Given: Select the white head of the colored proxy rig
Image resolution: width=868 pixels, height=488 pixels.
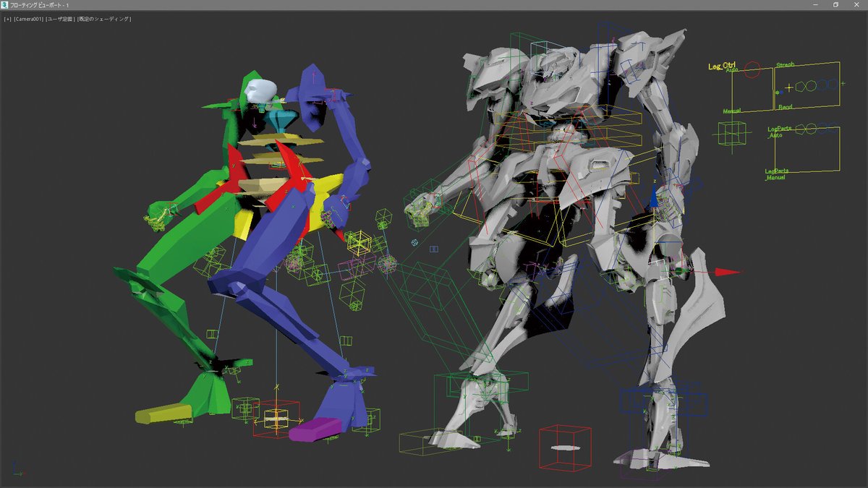Looking at the screenshot, I should [x=260, y=90].
